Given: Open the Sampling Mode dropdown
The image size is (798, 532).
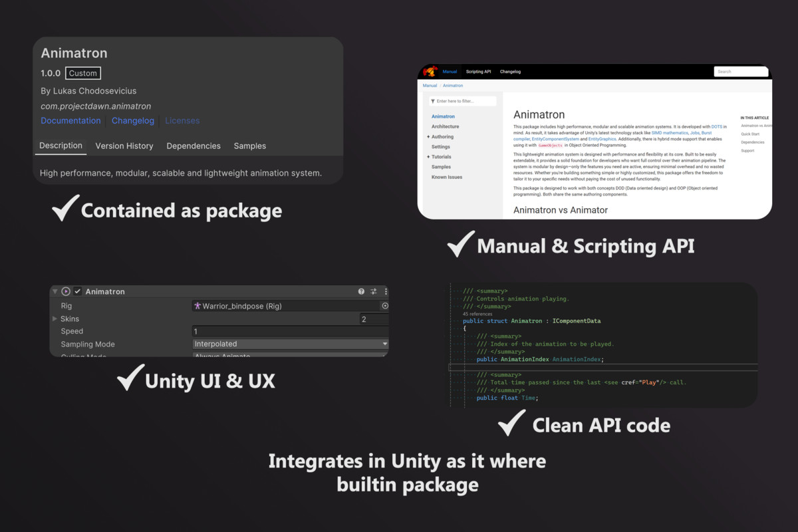Looking at the screenshot, I should pyautogui.click(x=291, y=344).
